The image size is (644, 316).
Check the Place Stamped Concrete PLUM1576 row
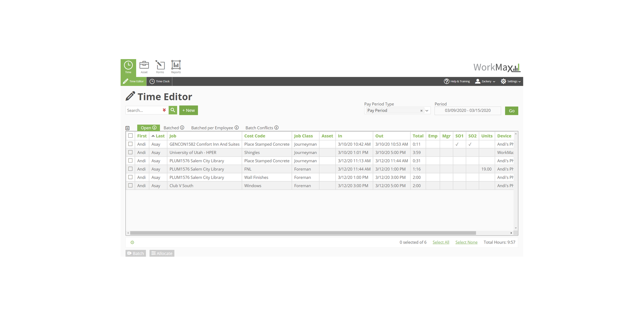point(130,161)
